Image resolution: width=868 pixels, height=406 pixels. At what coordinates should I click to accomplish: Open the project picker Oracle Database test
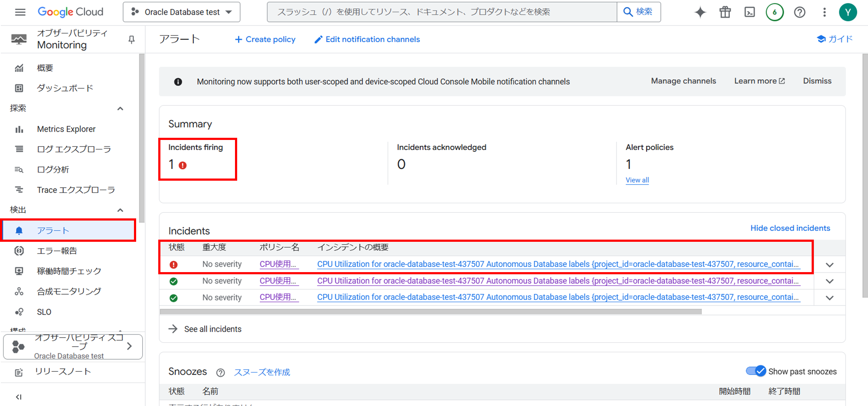181,12
